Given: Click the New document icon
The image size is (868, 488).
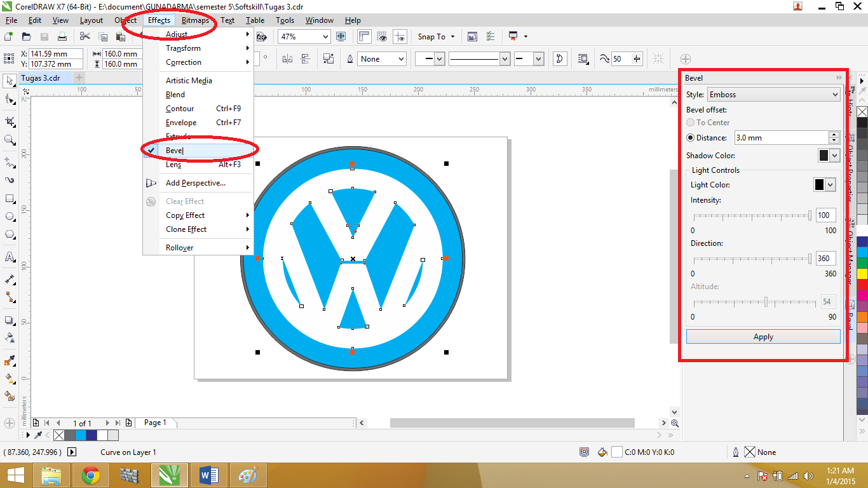Looking at the screenshot, I should click(x=9, y=37).
